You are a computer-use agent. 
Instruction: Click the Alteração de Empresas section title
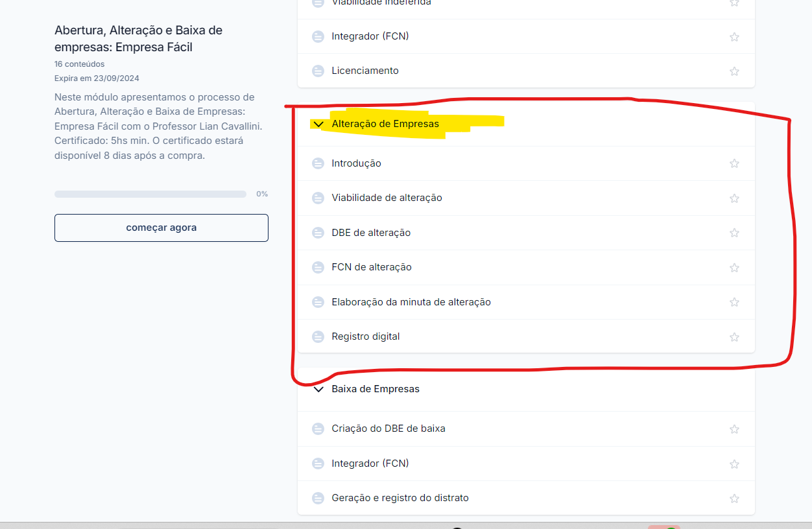[x=385, y=124]
